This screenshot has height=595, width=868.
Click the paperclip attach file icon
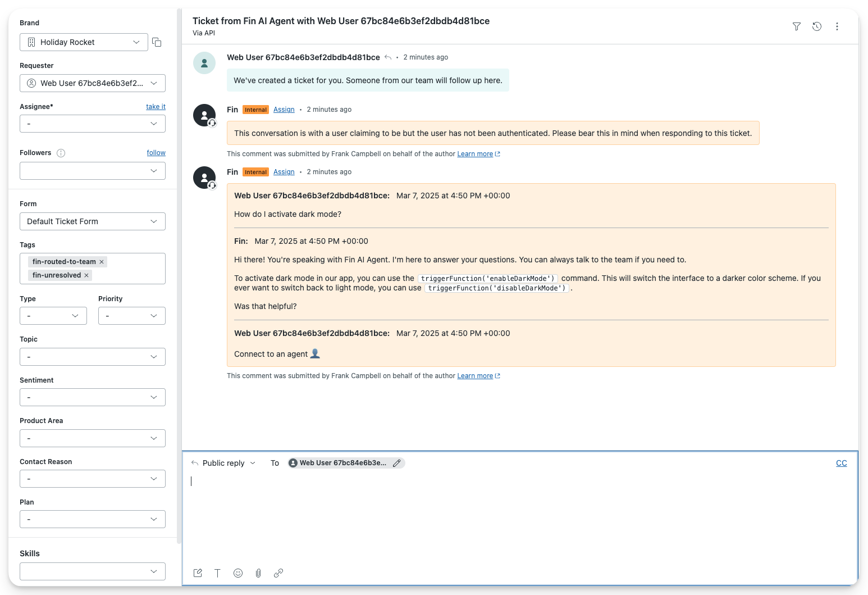258,573
